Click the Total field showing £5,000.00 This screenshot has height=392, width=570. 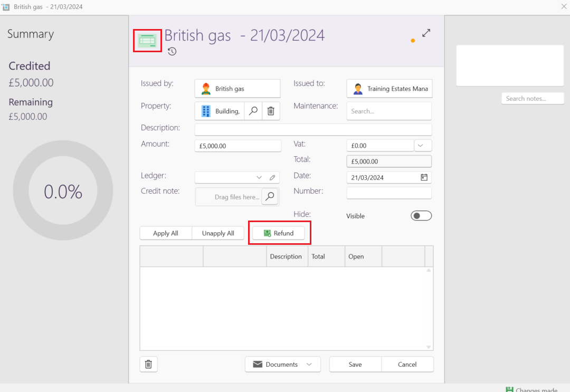coord(389,161)
